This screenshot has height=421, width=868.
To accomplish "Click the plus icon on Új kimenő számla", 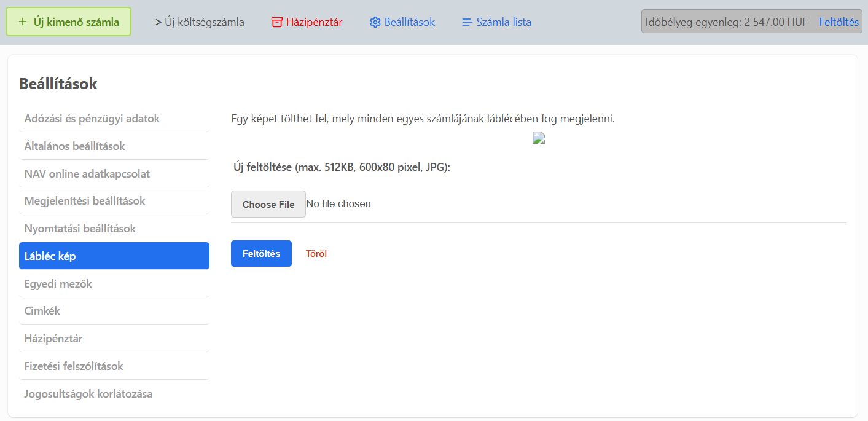I will point(23,22).
